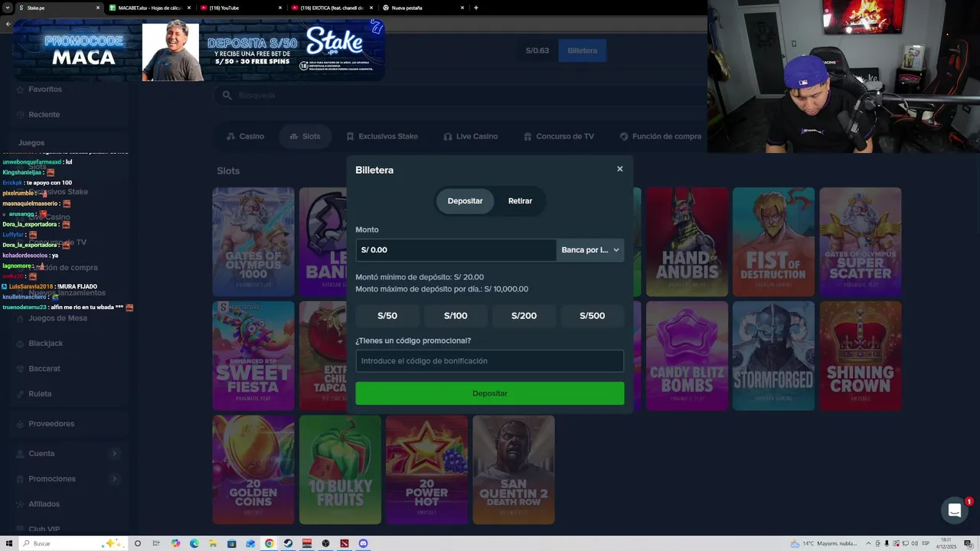Screen dimensions: 980x551
Task: Open Favoritos in the sidebar
Action: (x=45, y=90)
